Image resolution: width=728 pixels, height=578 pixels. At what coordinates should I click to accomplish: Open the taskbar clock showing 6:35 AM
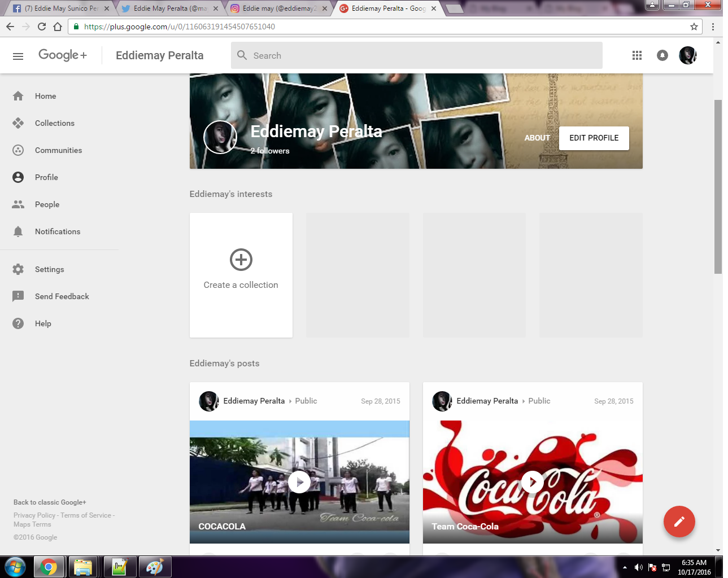pos(694,567)
